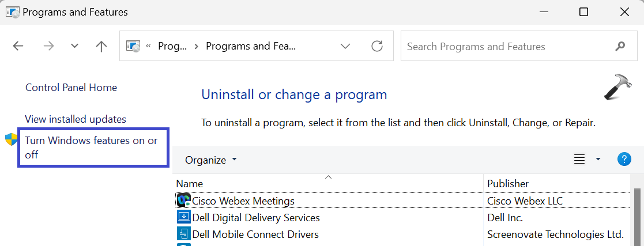This screenshot has height=246, width=644.
Task: Click the Dell Digital Delivery Services icon
Action: point(183,217)
